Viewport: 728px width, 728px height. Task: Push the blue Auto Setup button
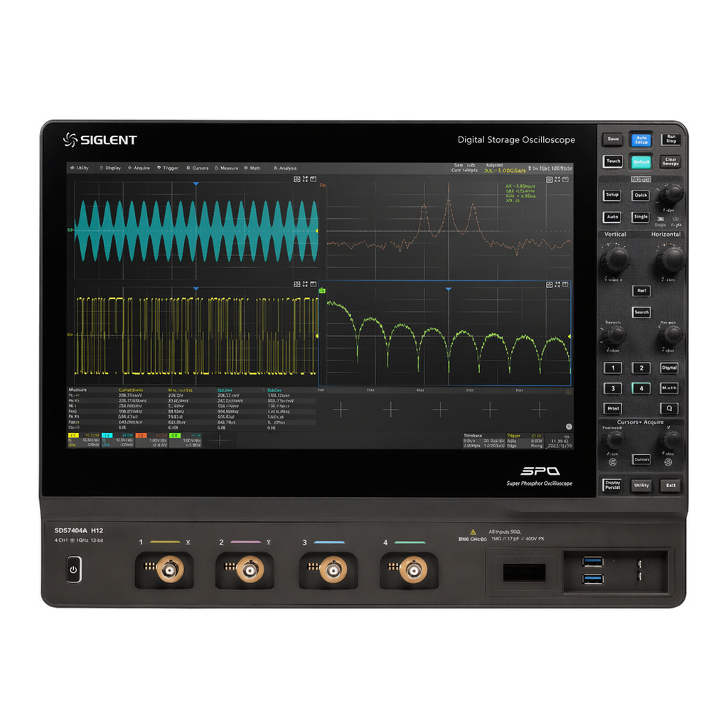641,139
